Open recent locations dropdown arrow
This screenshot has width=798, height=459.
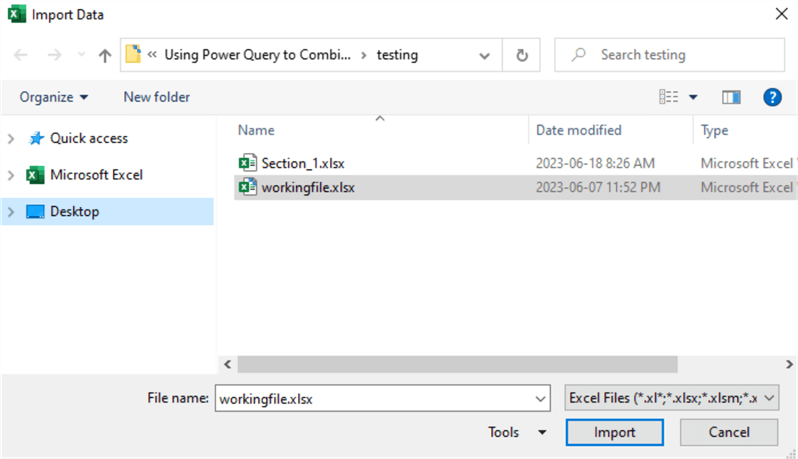click(81, 55)
